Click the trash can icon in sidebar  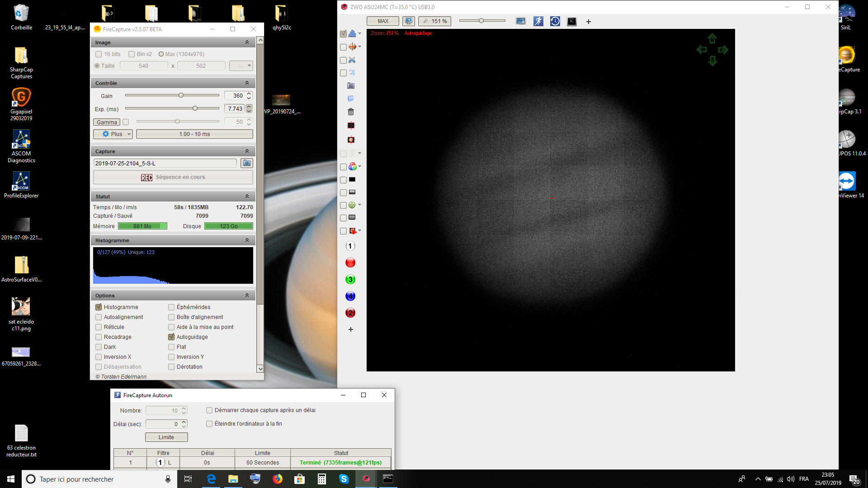click(x=351, y=112)
